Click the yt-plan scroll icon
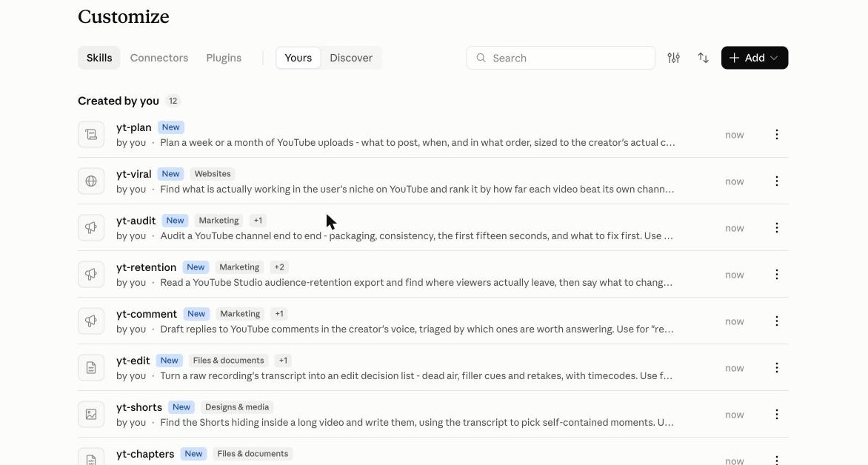The image size is (868, 465). point(91,135)
